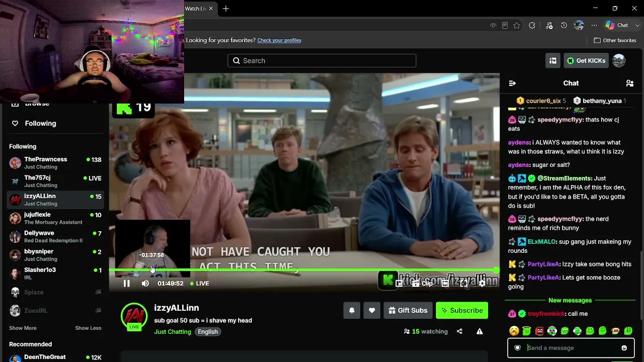This screenshot has width=644, height=362.
Task: Open the Following sidebar section
Action: (41, 123)
